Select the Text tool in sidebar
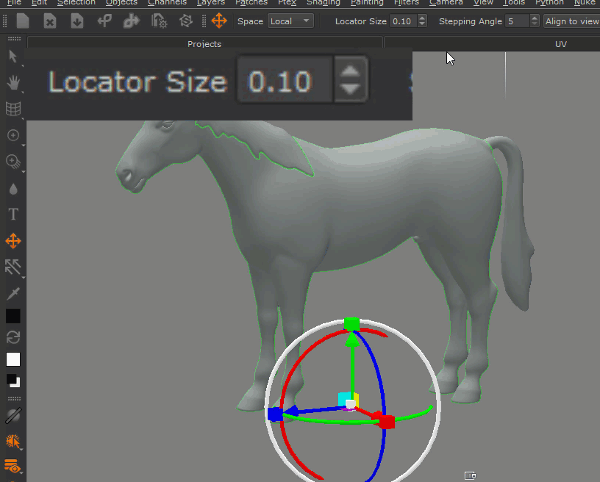Viewport: 600px width, 482px height. coord(13,214)
